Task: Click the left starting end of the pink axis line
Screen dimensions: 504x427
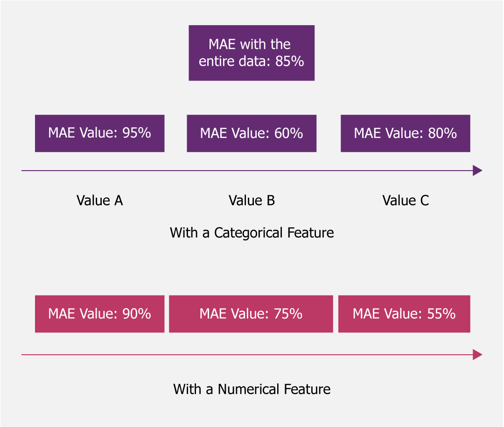Action: pos(23,355)
